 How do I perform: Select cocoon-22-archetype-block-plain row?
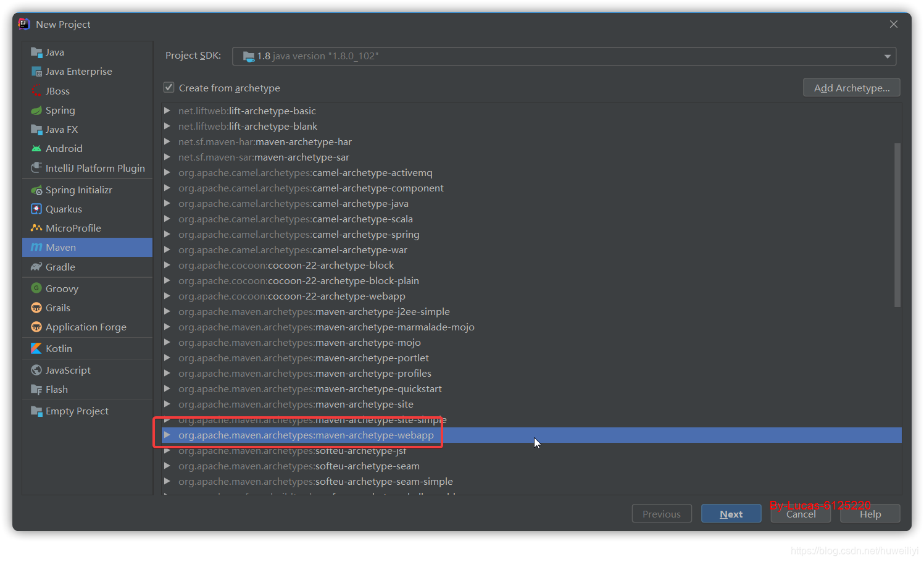pyautogui.click(x=531, y=280)
